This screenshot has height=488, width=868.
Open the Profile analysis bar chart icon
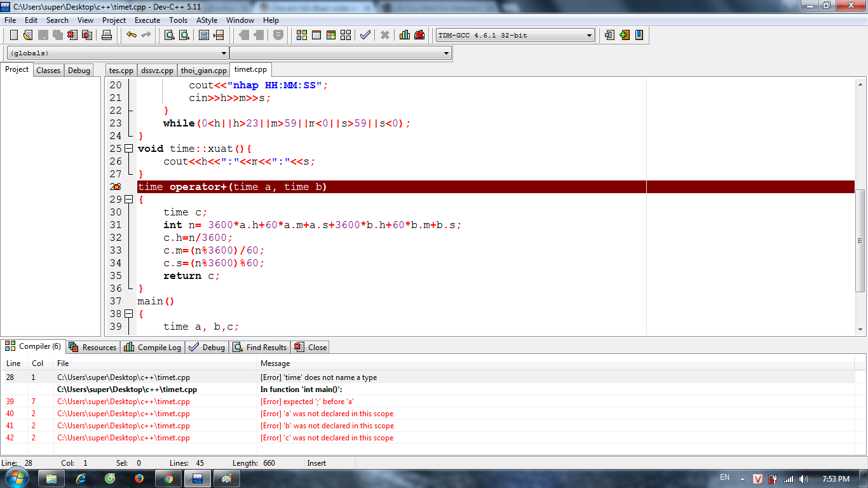(404, 35)
